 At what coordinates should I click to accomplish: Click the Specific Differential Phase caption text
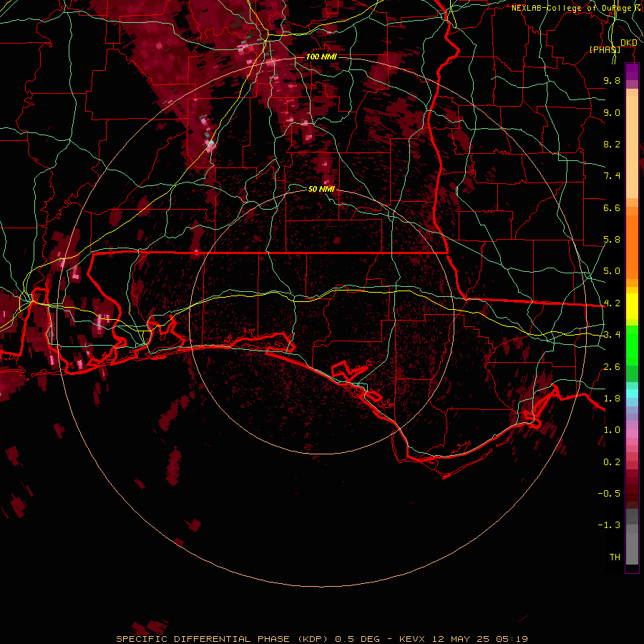click(x=321, y=639)
